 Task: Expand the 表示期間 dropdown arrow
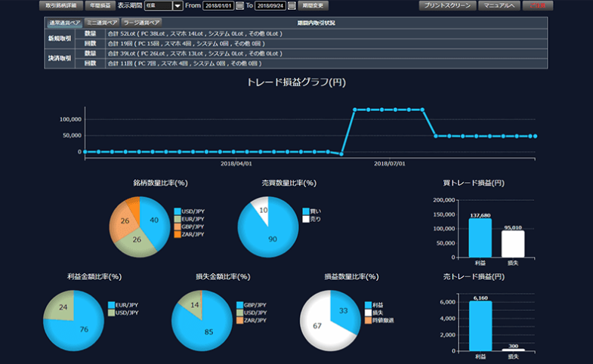tap(178, 6)
